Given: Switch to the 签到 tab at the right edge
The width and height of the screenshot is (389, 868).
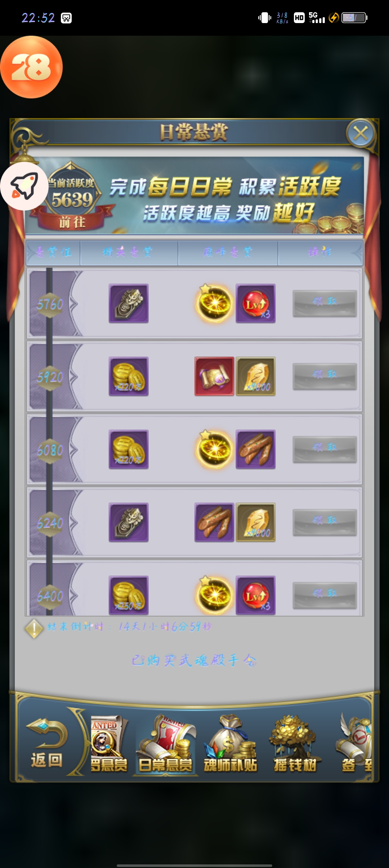Looking at the screenshot, I should (355, 744).
